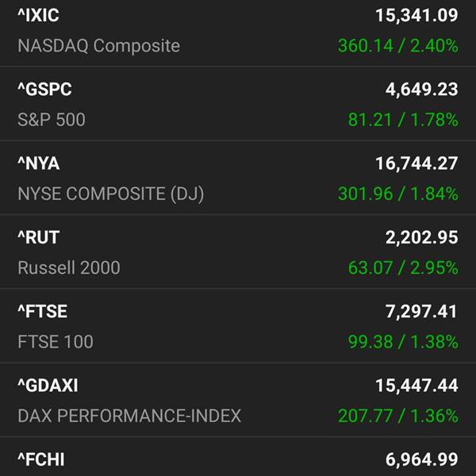Image resolution: width=476 pixels, height=476 pixels.
Task: Tap the 4,649.23 S&P price
Action: (422, 90)
